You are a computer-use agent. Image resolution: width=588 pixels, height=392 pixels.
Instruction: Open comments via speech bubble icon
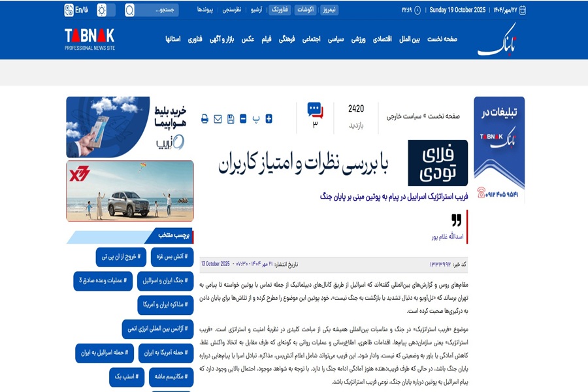click(x=315, y=110)
